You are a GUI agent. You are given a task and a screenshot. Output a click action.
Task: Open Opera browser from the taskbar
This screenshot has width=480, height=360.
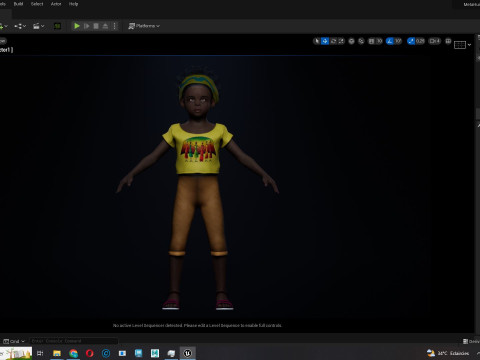[x=90, y=353]
